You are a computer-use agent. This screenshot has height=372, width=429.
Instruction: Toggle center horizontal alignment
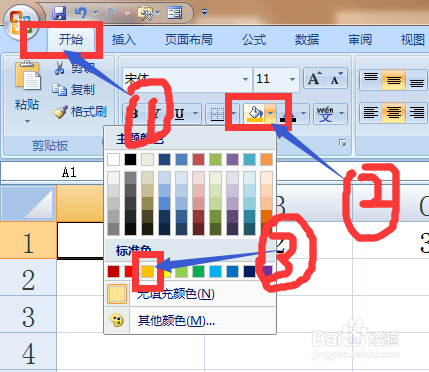pos(393,113)
